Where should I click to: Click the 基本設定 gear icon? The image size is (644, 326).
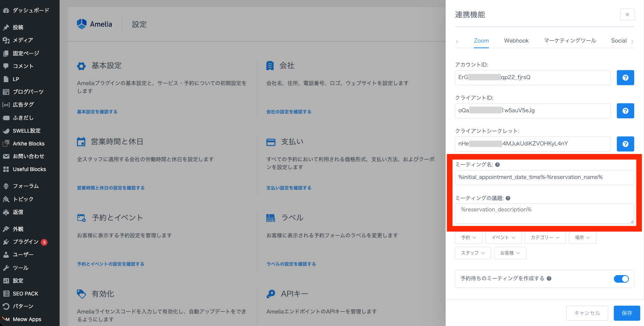pyautogui.click(x=81, y=66)
